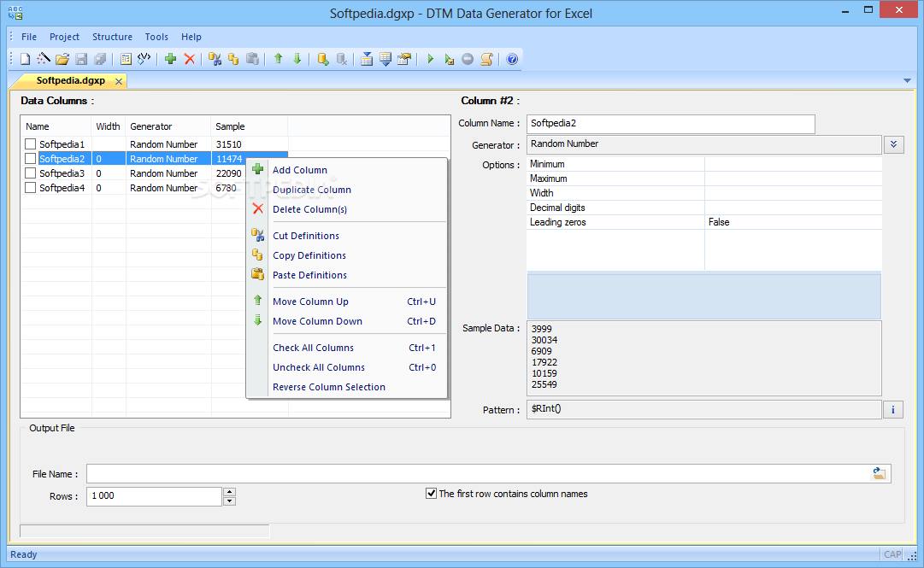
Task: Click the Column Name input field
Action: [671, 124]
